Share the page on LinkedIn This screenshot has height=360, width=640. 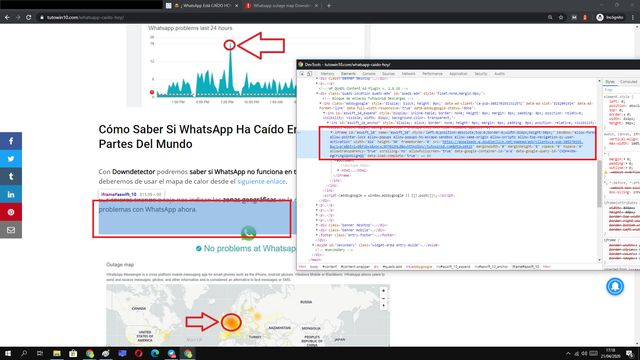coord(11,195)
